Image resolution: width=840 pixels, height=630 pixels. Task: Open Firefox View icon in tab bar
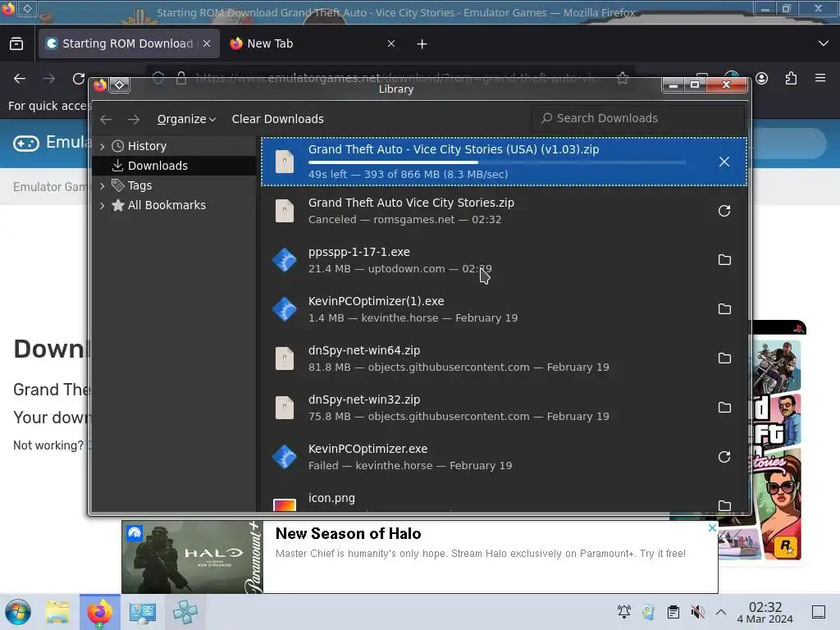tap(16, 43)
